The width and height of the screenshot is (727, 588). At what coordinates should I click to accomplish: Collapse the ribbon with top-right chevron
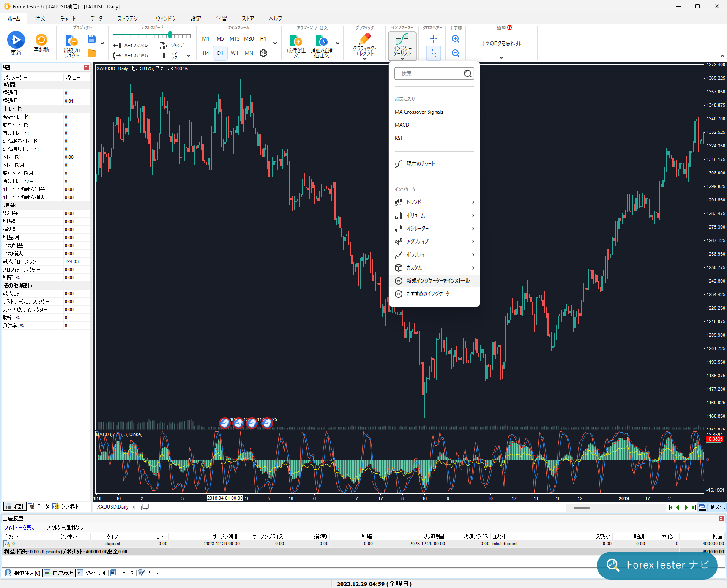[722, 56]
